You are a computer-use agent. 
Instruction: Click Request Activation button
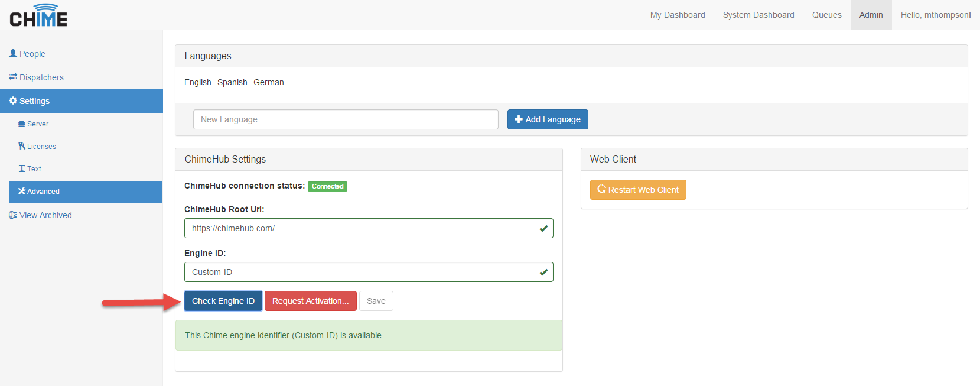point(311,301)
